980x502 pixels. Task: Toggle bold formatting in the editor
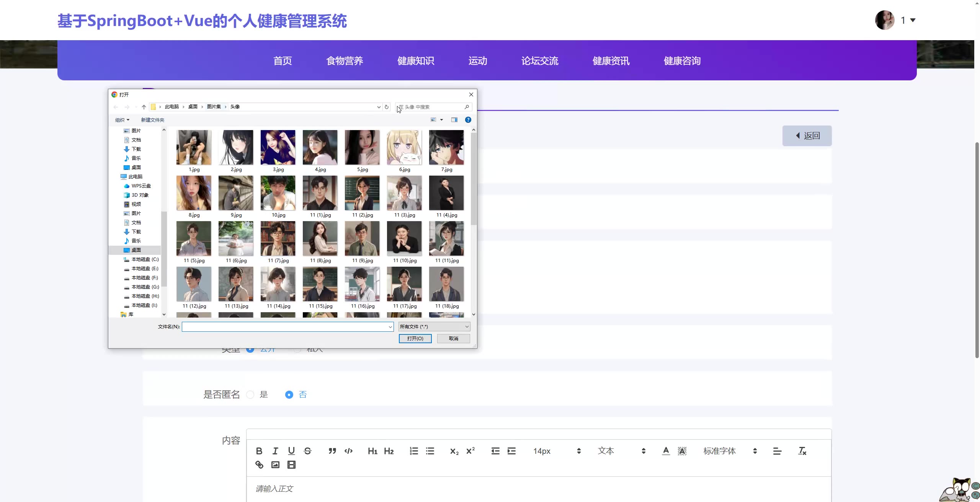coord(259,451)
